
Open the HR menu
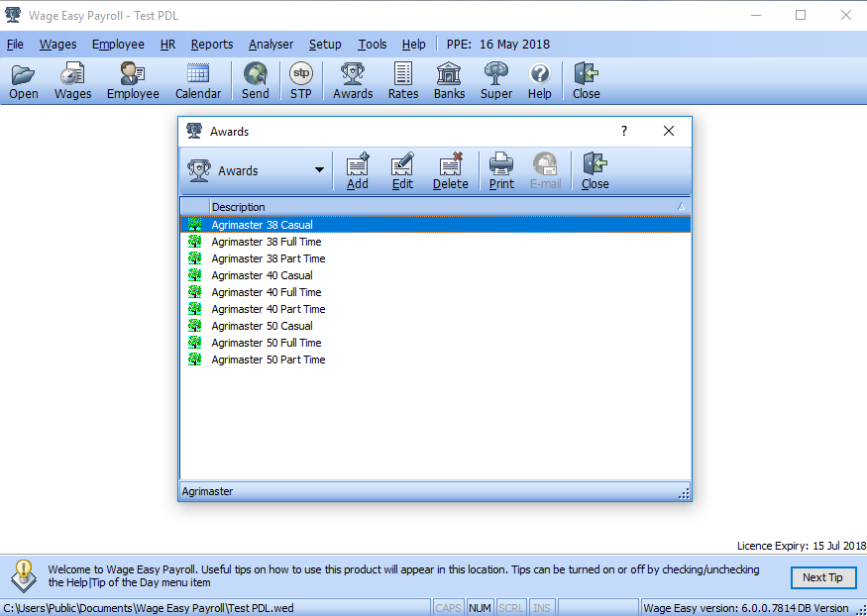click(167, 45)
